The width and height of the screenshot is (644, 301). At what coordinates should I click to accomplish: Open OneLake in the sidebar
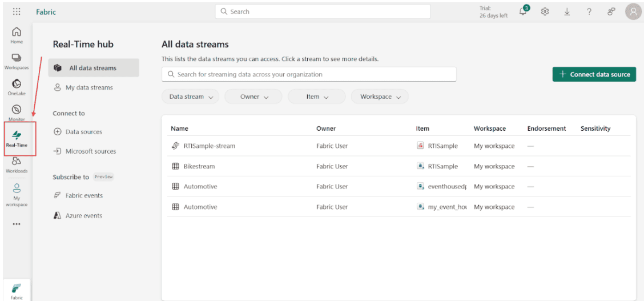tap(17, 87)
